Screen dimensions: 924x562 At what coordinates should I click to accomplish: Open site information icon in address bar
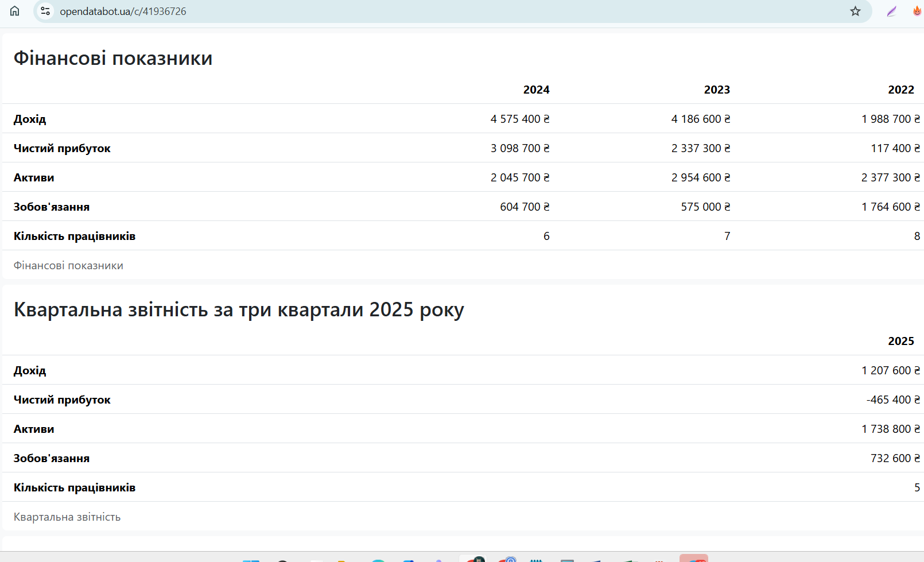click(x=46, y=11)
